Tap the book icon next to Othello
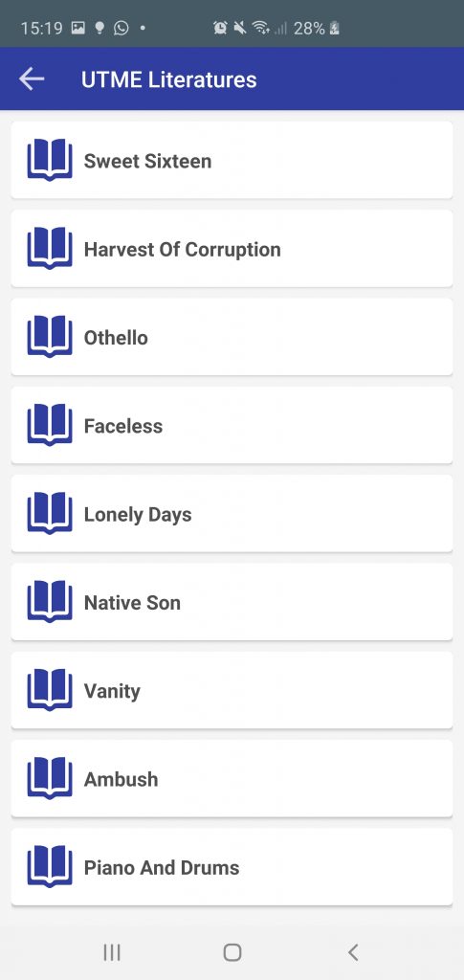This screenshot has height=980, width=464. [x=50, y=338]
